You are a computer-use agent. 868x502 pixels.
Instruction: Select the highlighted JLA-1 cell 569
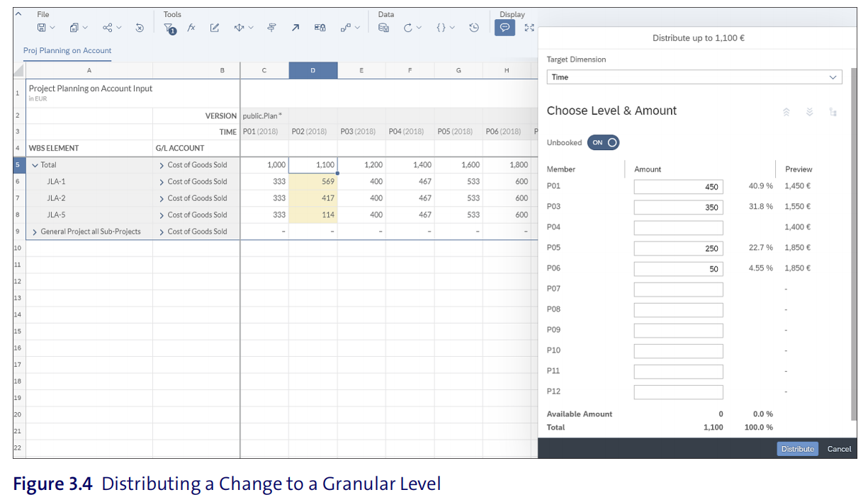313,181
